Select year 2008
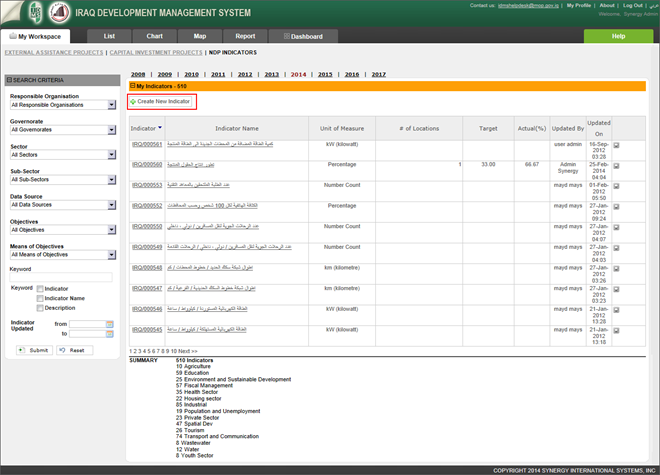 [138, 75]
